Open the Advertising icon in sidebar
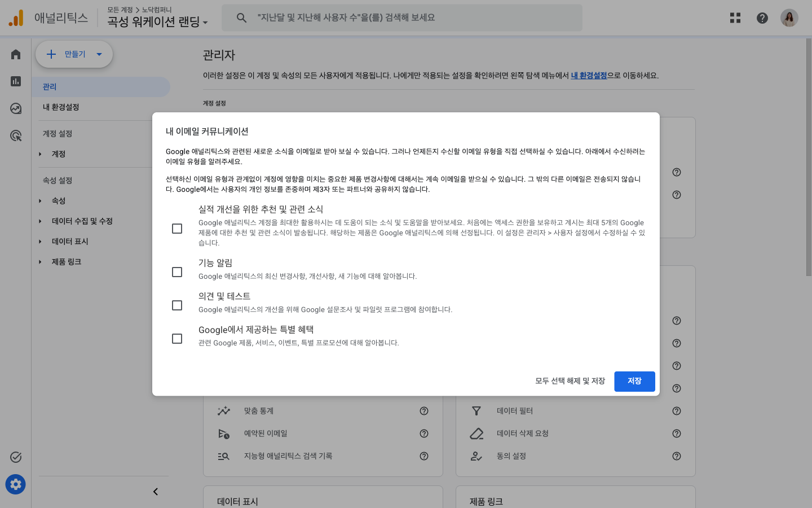Image resolution: width=812 pixels, height=508 pixels. 16,135
